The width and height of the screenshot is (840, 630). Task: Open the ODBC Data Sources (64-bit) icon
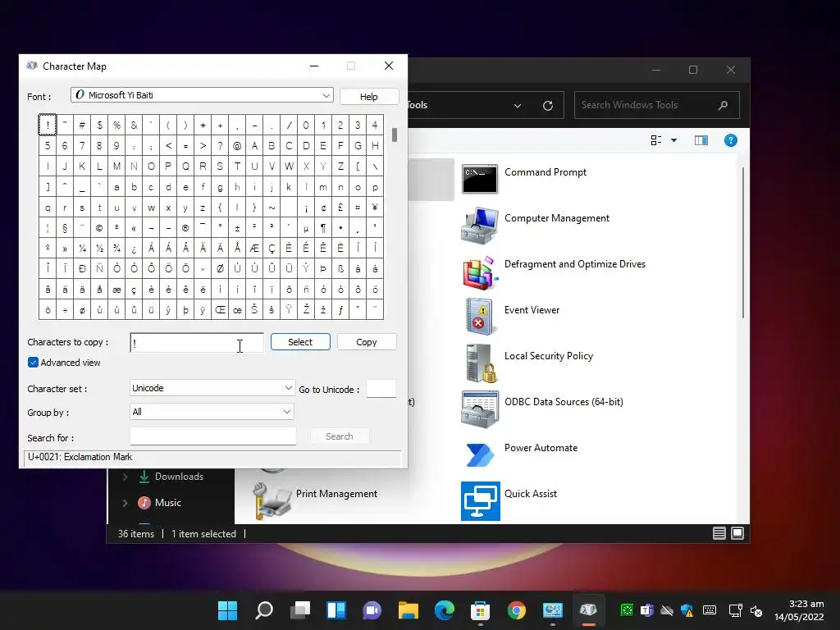pos(479,409)
